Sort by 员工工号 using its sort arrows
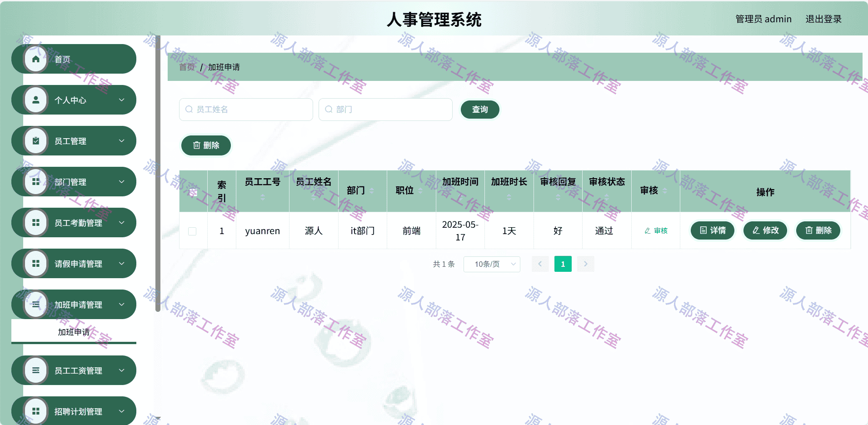This screenshot has height=425, width=868. click(263, 197)
